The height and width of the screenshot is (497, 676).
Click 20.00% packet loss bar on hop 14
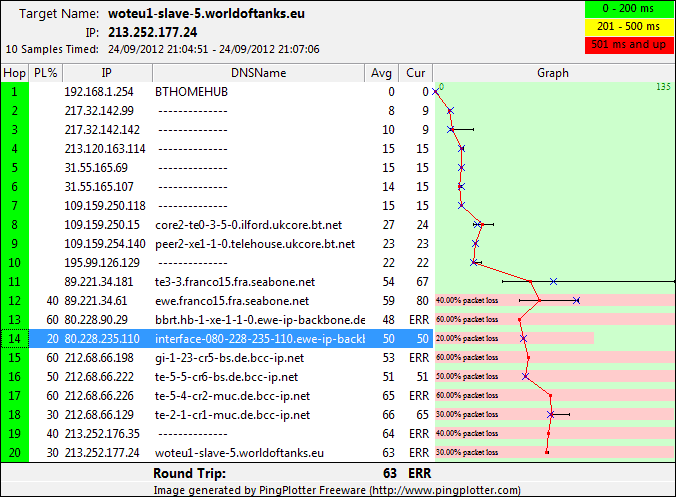pos(514,338)
